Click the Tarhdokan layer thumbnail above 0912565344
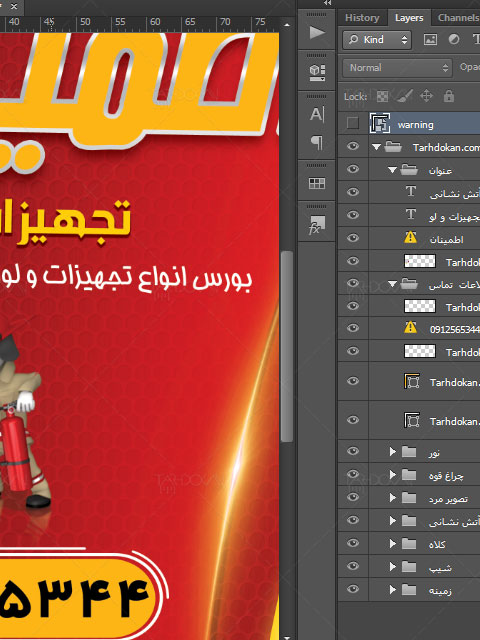This screenshot has width=480, height=640. (420, 306)
